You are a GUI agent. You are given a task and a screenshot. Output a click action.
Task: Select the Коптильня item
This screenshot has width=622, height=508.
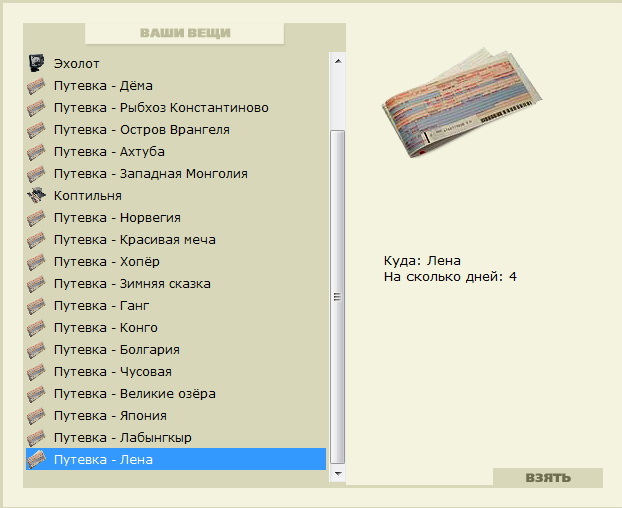point(176,196)
